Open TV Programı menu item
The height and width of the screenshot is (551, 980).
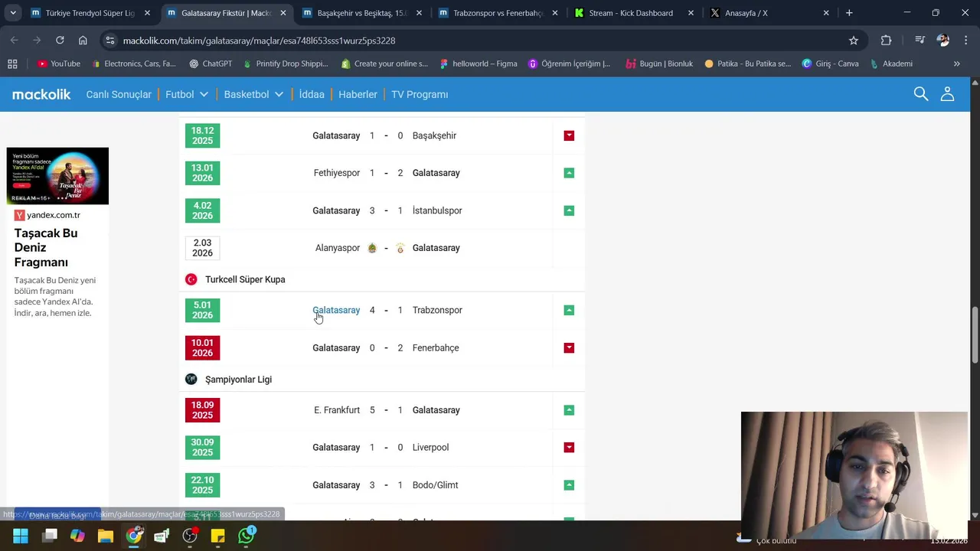coord(420,94)
